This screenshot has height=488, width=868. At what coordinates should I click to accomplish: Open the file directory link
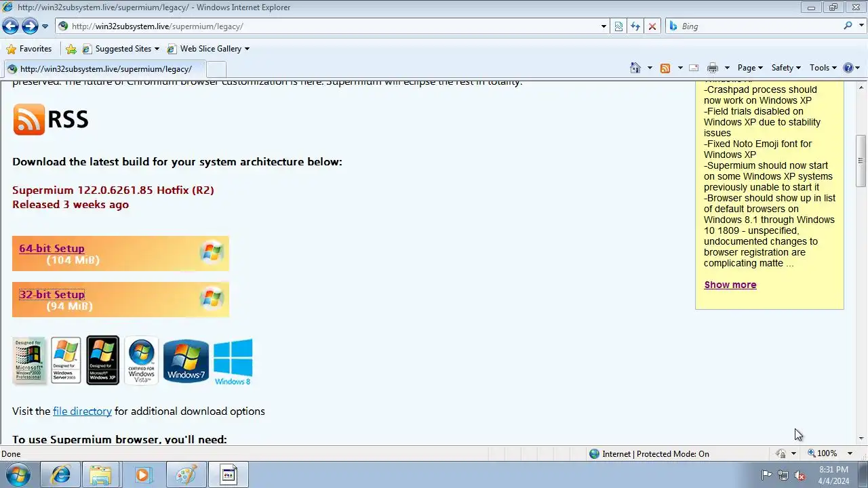pyautogui.click(x=82, y=411)
